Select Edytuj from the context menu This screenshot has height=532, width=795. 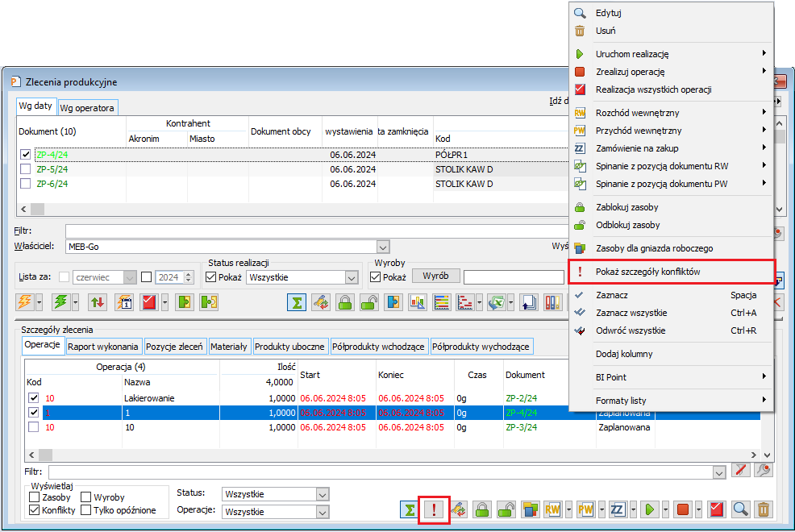pyautogui.click(x=672, y=13)
